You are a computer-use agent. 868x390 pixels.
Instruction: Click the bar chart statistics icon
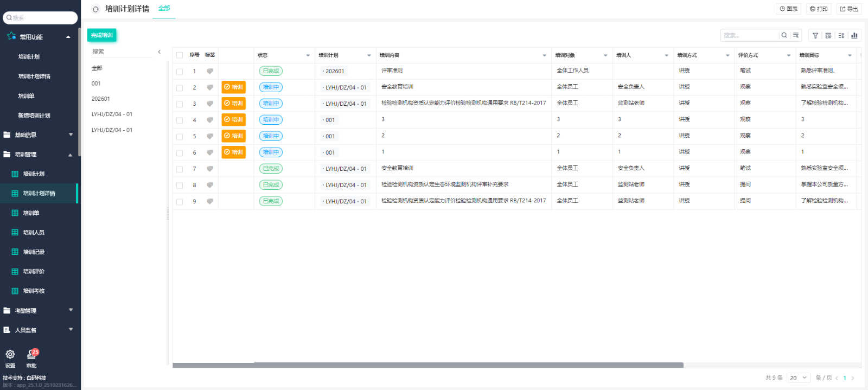[854, 35]
